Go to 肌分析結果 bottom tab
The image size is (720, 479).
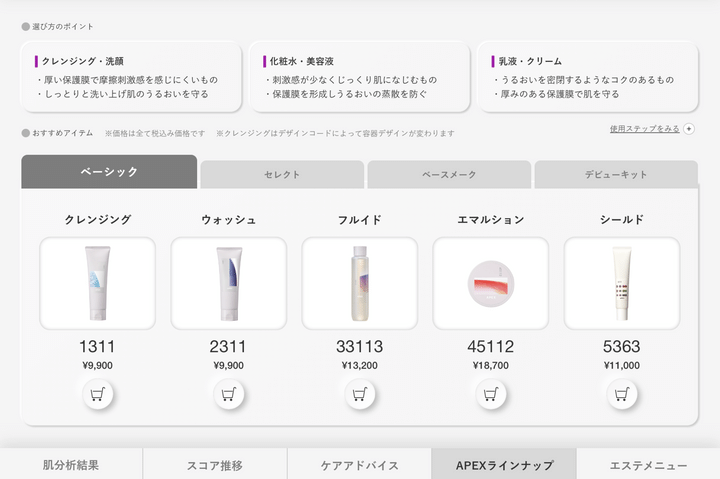pyautogui.click(x=71, y=465)
